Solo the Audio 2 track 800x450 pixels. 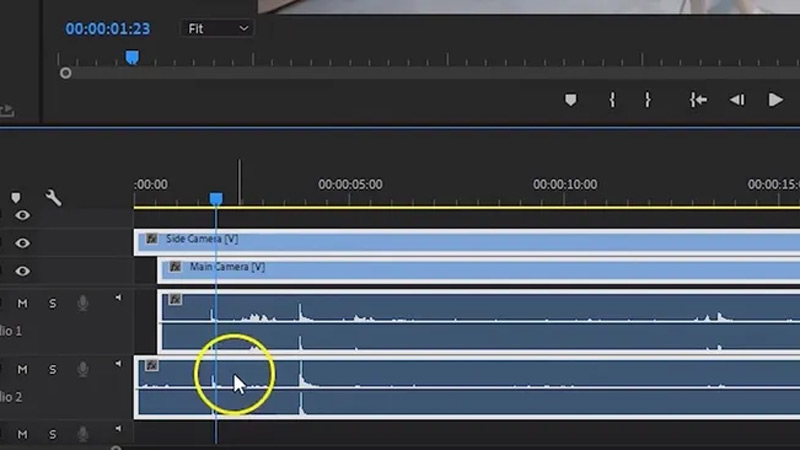(x=53, y=370)
